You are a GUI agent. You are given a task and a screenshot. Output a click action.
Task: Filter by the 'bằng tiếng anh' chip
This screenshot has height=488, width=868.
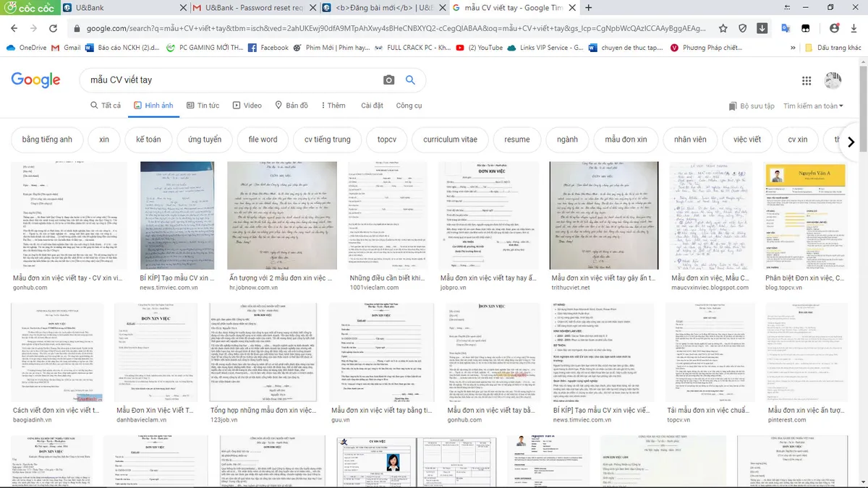47,140
